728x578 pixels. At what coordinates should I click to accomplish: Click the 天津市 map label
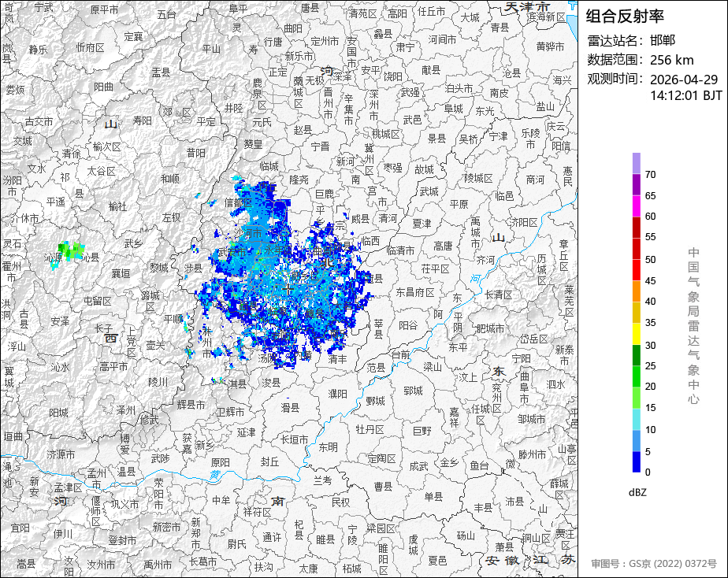point(527,7)
